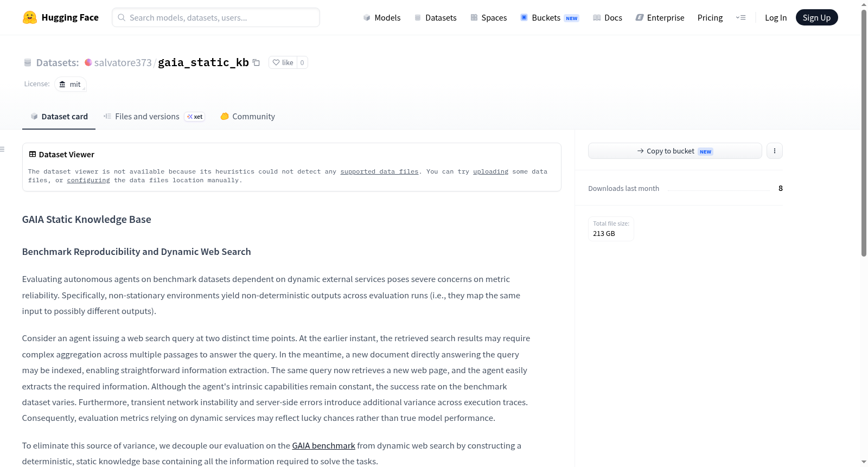
Task: Open Buckets in the top navigation
Action: click(550, 18)
